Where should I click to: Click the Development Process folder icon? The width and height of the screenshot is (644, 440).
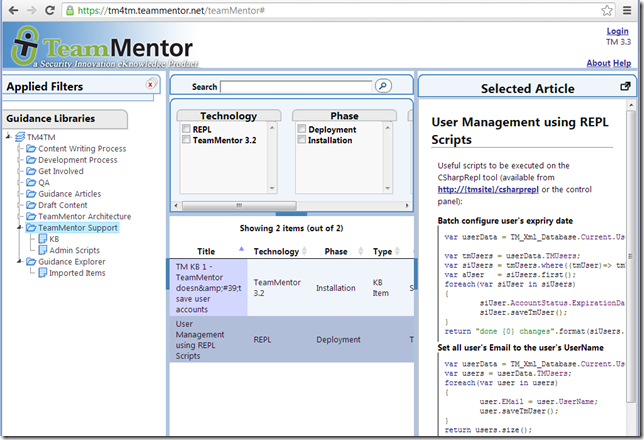click(31, 159)
